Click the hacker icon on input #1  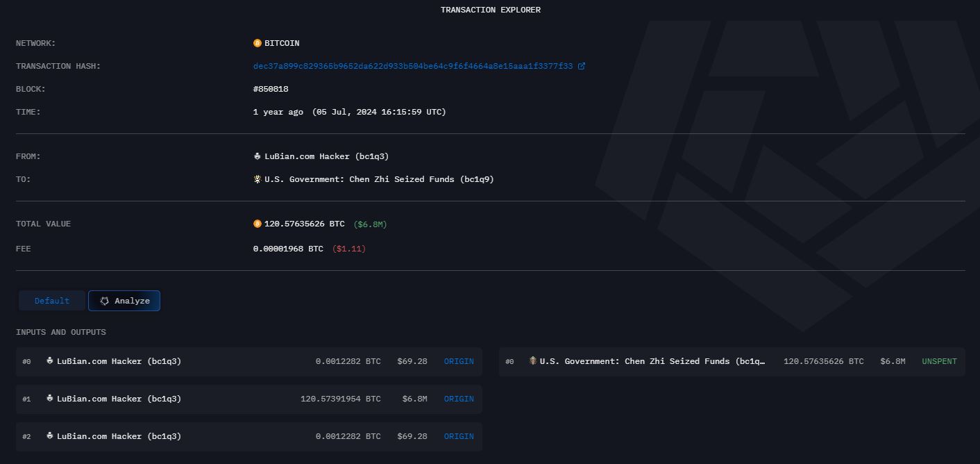(48, 399)
